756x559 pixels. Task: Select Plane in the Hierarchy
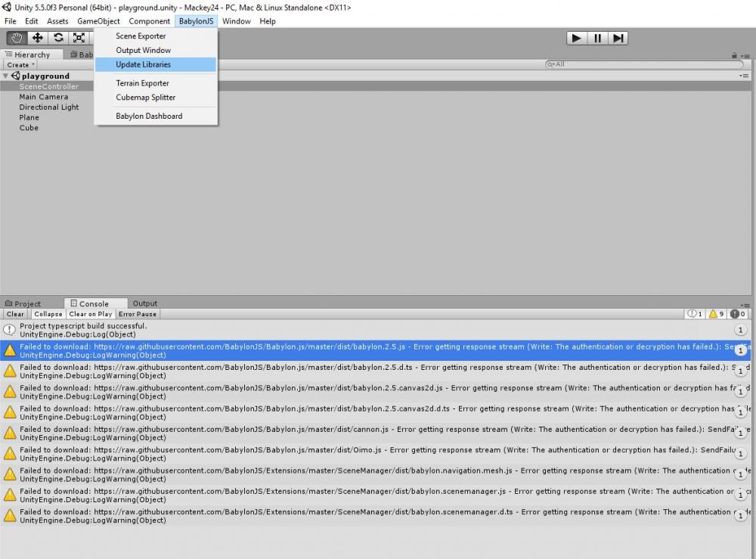pos(29,117)
